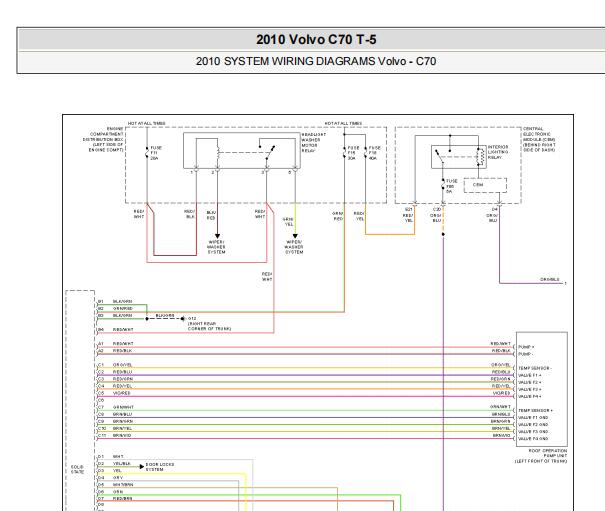Click the 'D7 RED/BRN' connector row
605x511 pixels.
point(115,499)
